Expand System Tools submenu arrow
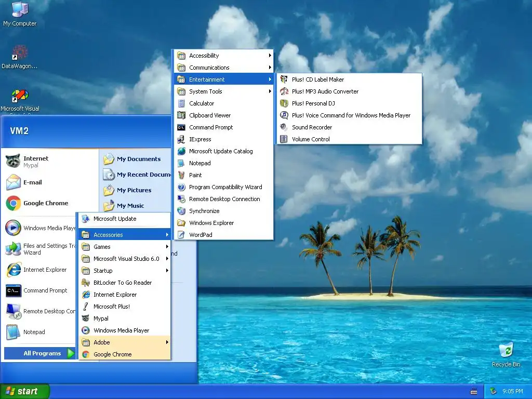This screenshot has height=399, width=532. pyautogui.click(x=270, y=91)
